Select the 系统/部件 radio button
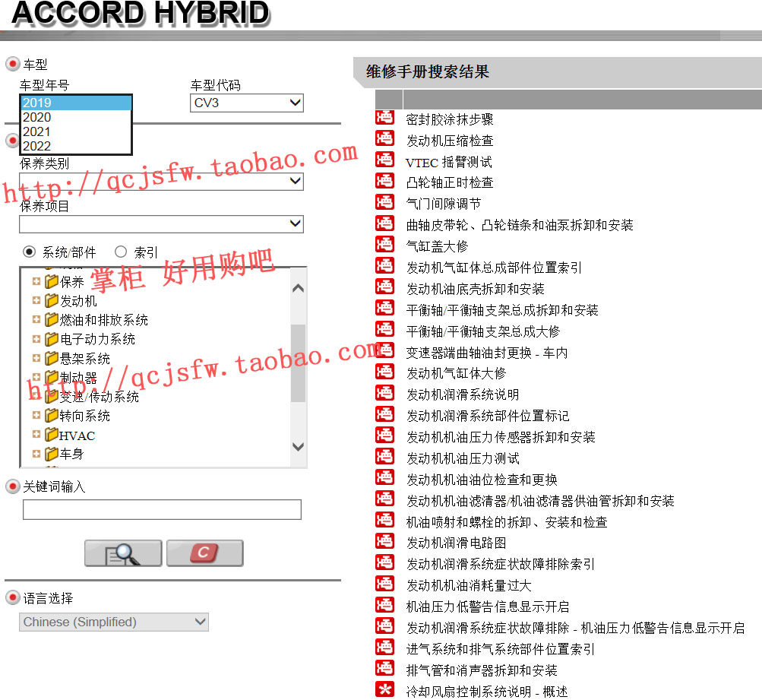Image resolution: width=762 pixels, height=700 pixels. pyautogui.click(x=30, y=252)
